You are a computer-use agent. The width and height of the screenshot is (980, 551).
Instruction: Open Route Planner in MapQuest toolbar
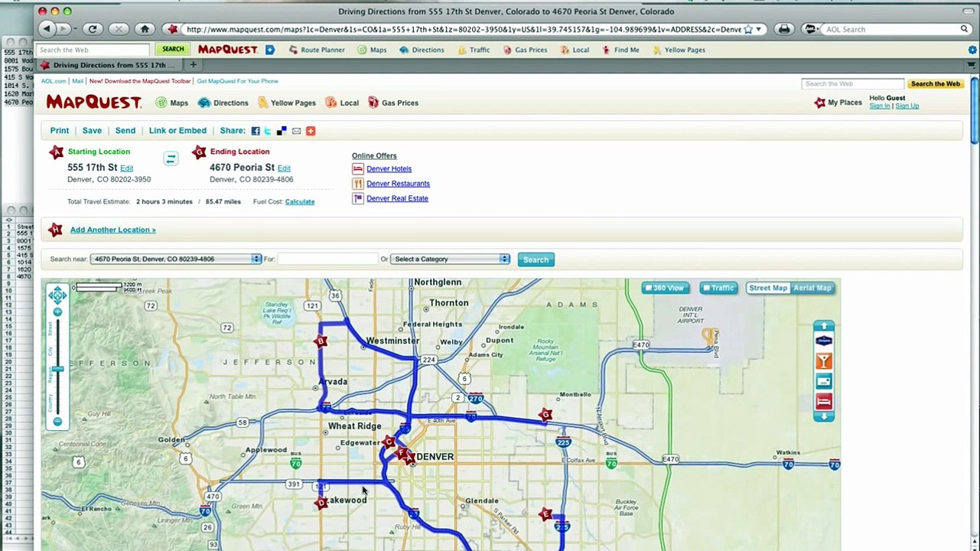coord(316,50)
